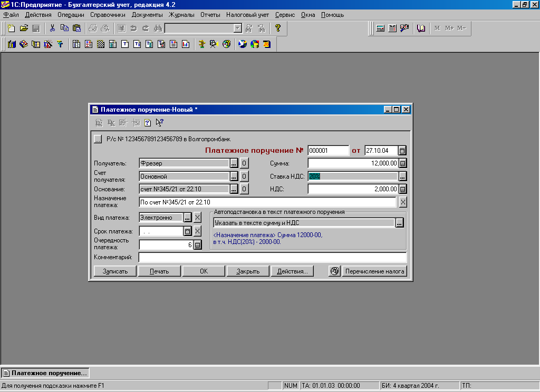Open the Calendar toolbar icon
Screen dimensions: 540x392
point(392,28)
